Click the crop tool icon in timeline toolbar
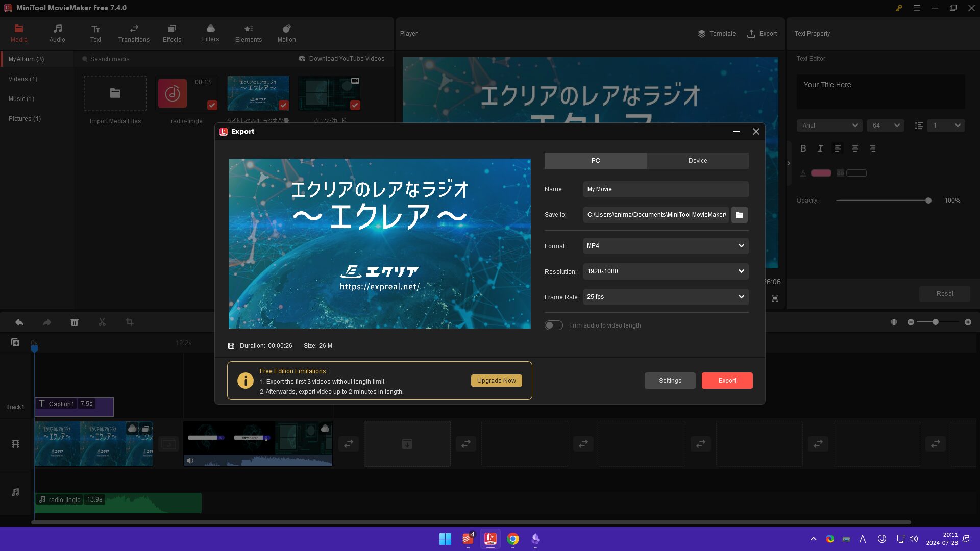The height and width of the screenshot is (551, 980). pos(130,322)
